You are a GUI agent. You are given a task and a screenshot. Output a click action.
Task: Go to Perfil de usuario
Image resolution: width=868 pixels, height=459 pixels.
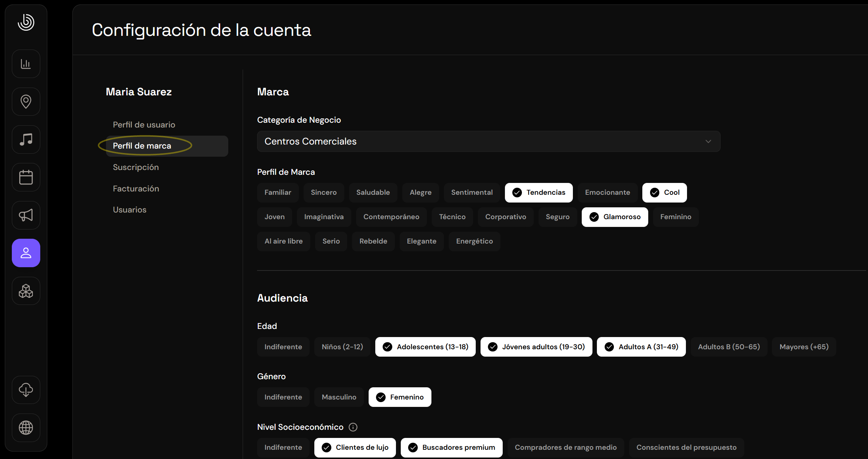tap(144, 125)
